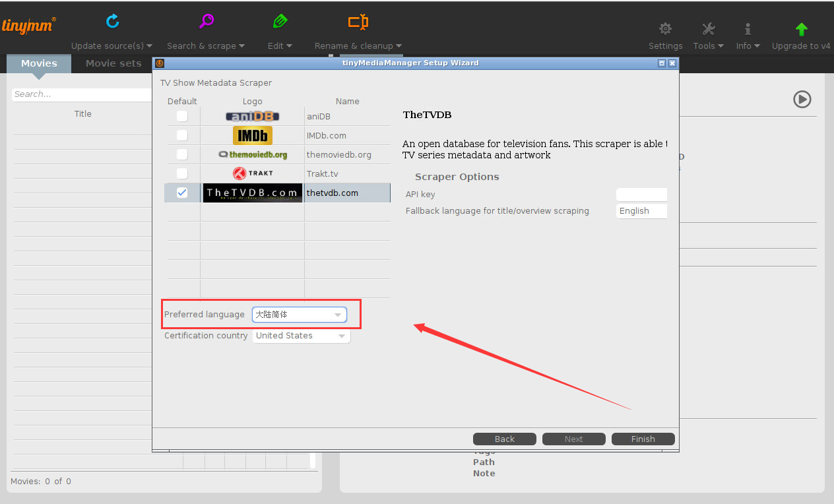Switch to the Movie sets tab
Viewport: 834px width, 504px height.
pyautogui.click(x=113, y=63)
